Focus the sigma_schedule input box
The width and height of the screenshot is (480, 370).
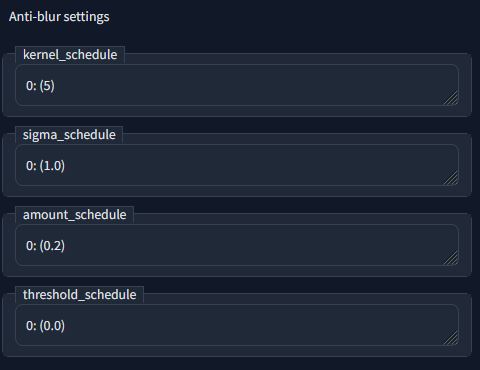(237, 165)
